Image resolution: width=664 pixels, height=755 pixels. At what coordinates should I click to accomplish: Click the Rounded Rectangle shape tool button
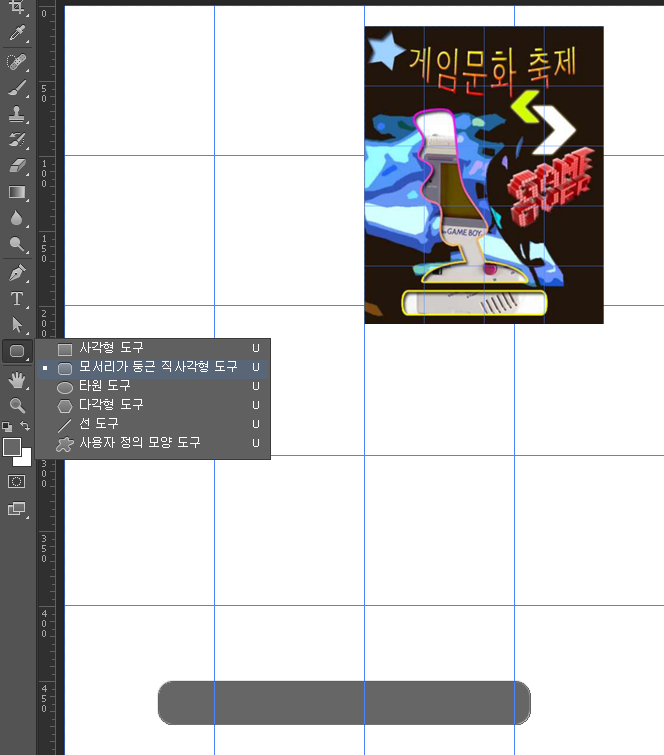[x=17, y=351]
